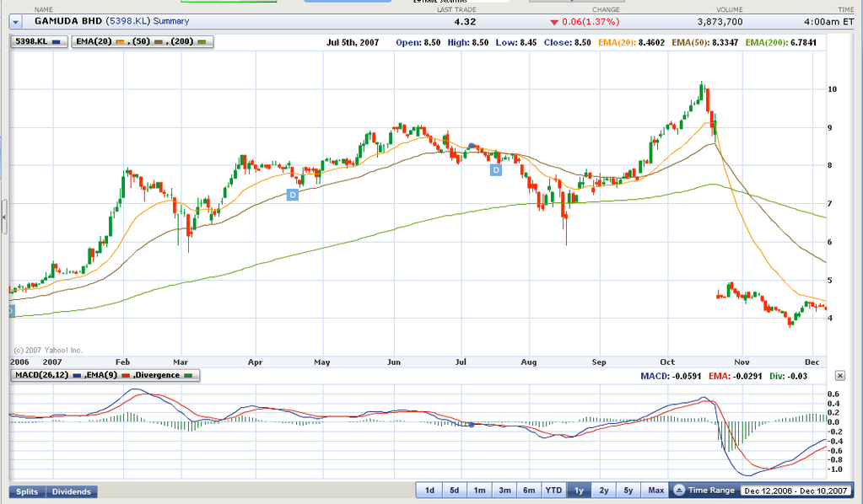Screen dimensions: 863x504
Task: Toggle Dividends markers on the chart
Action: (x=72, y=491)
